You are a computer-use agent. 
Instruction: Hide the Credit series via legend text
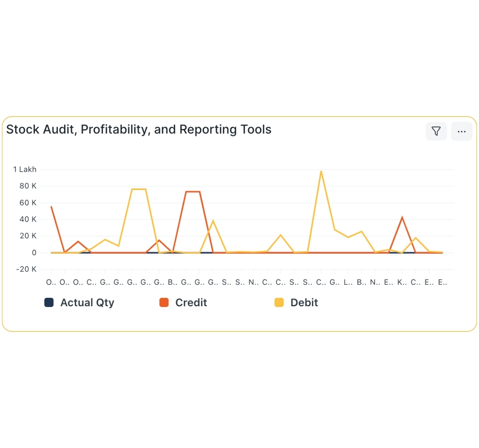tap(191, 303)
